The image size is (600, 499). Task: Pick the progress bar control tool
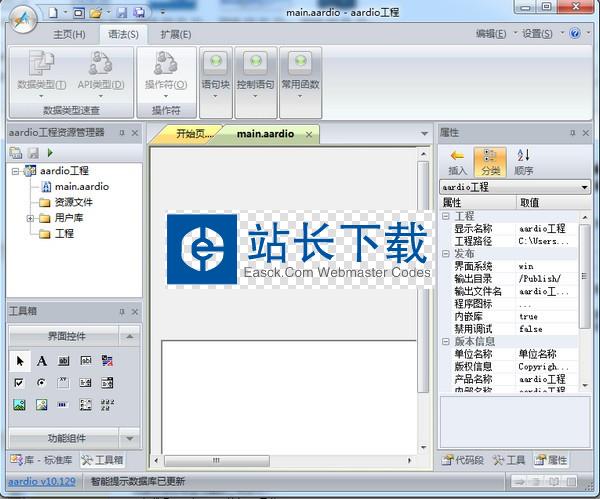click(x=63, y=404)
